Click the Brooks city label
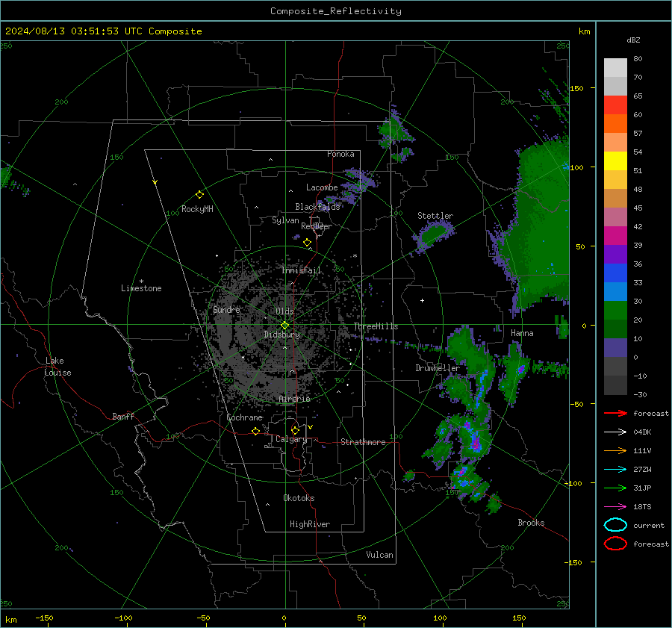Viewport: 672px width, 628px height. 531,523
